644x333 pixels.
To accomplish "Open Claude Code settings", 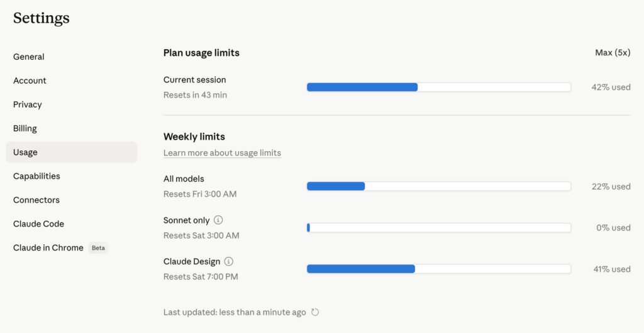I will pyautogui.click(x=38, y=224).
